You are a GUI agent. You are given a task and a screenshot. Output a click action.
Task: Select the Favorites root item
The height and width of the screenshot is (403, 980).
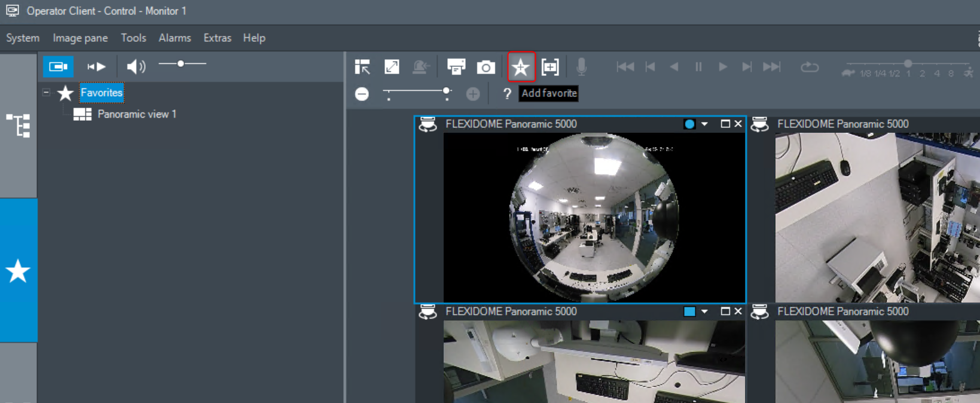(102, 93)
